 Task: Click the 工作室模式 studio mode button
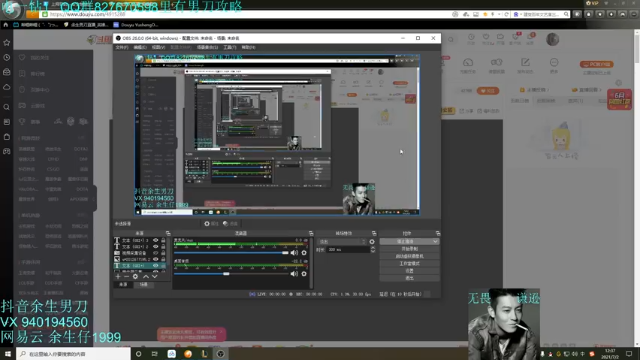coord(409,264)
